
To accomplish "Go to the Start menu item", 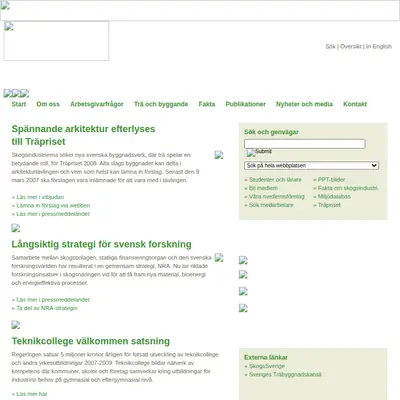I will point(19,104).
